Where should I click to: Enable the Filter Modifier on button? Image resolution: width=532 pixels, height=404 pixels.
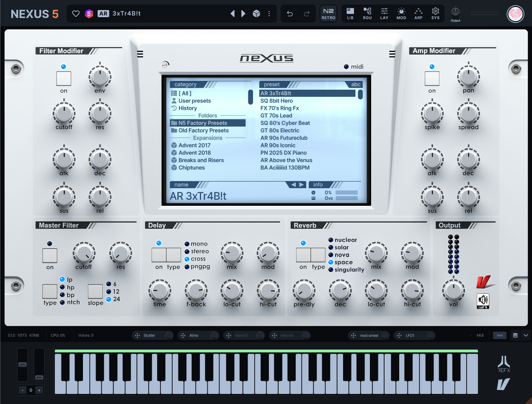point(64,78)
